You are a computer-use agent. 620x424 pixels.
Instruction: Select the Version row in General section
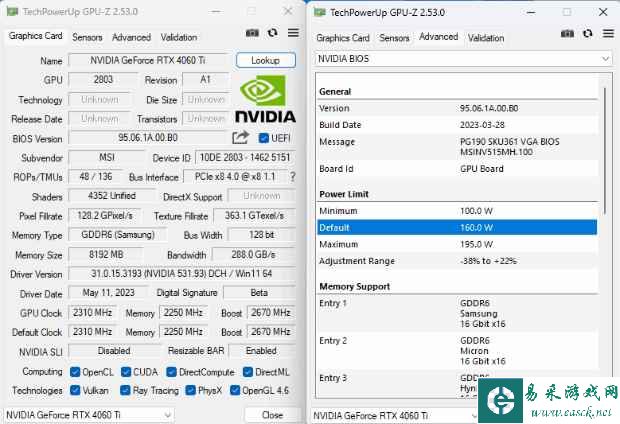[x=457, y=108]
